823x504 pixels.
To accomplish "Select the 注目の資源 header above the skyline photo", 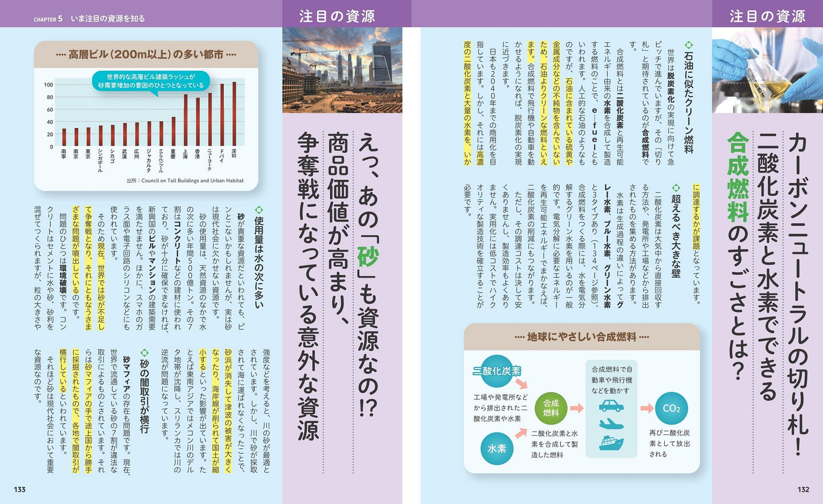I will [x=337, y=16].
